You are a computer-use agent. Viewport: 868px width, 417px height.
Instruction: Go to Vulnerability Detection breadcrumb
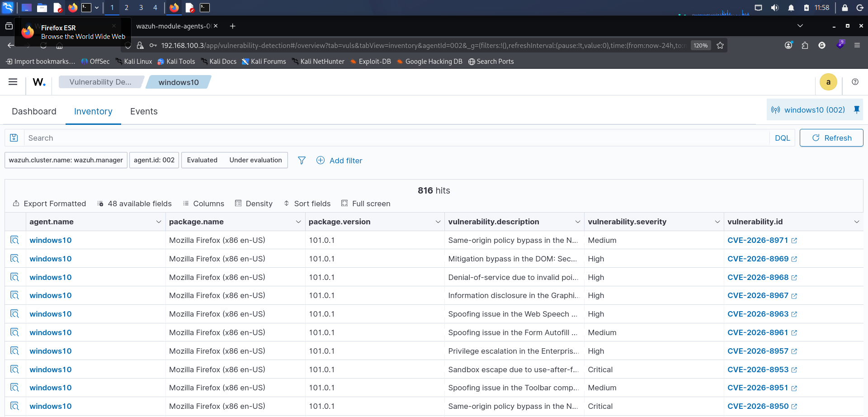click(x=100, y=82)
